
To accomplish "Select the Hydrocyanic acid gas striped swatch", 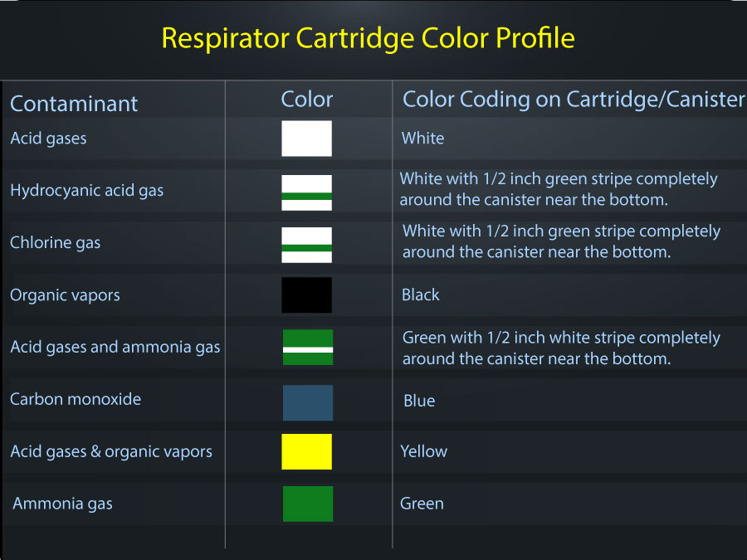I will tap(306, 192).
